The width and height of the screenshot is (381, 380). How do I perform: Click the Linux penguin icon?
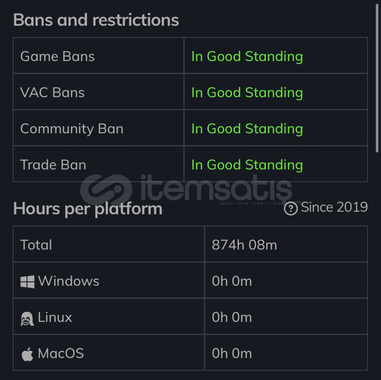tap(27, 319)
